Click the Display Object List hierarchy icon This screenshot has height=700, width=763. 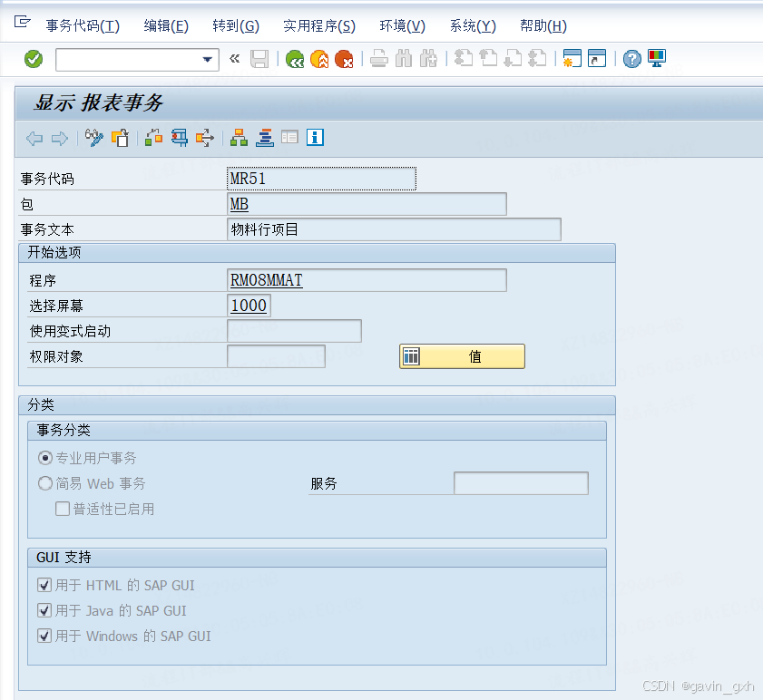[239, 138]
